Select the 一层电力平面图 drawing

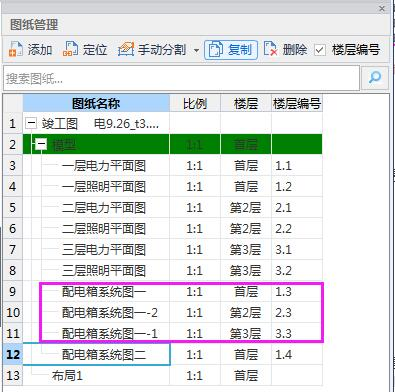coord(104,166)
